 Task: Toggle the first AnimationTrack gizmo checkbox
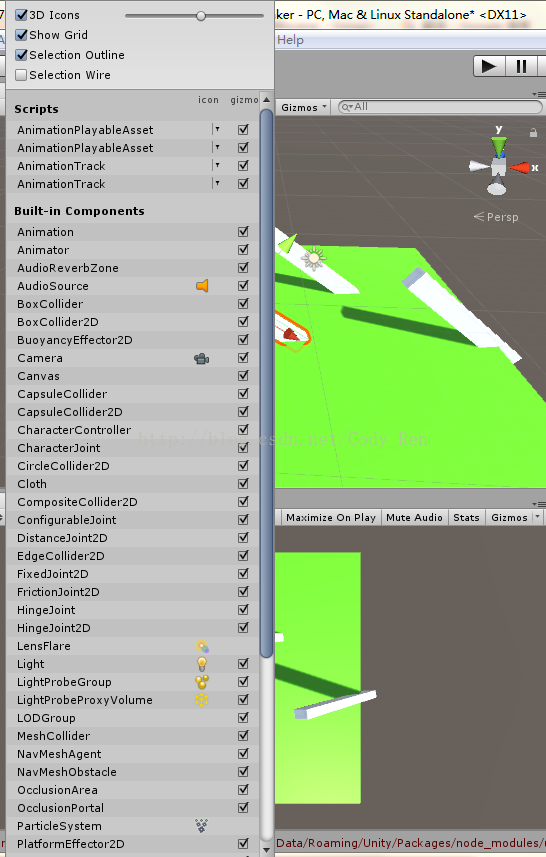(243, 166)
